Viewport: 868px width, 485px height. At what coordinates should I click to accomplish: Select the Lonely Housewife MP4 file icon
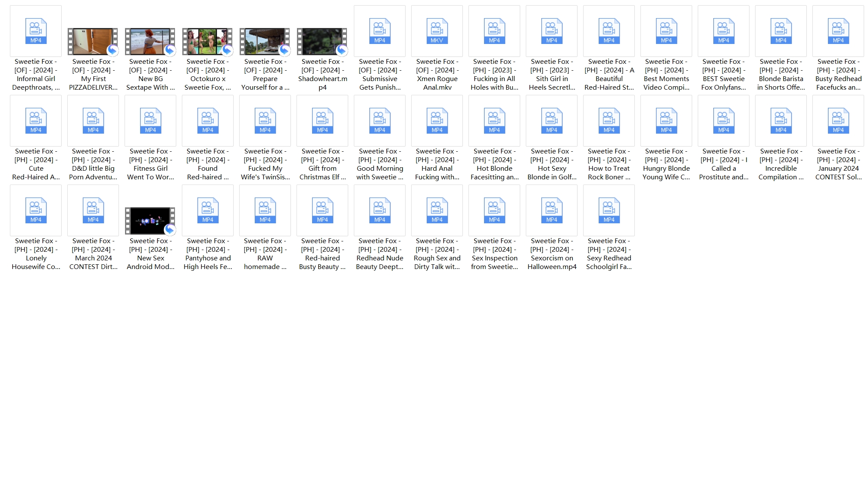point(36,210)
